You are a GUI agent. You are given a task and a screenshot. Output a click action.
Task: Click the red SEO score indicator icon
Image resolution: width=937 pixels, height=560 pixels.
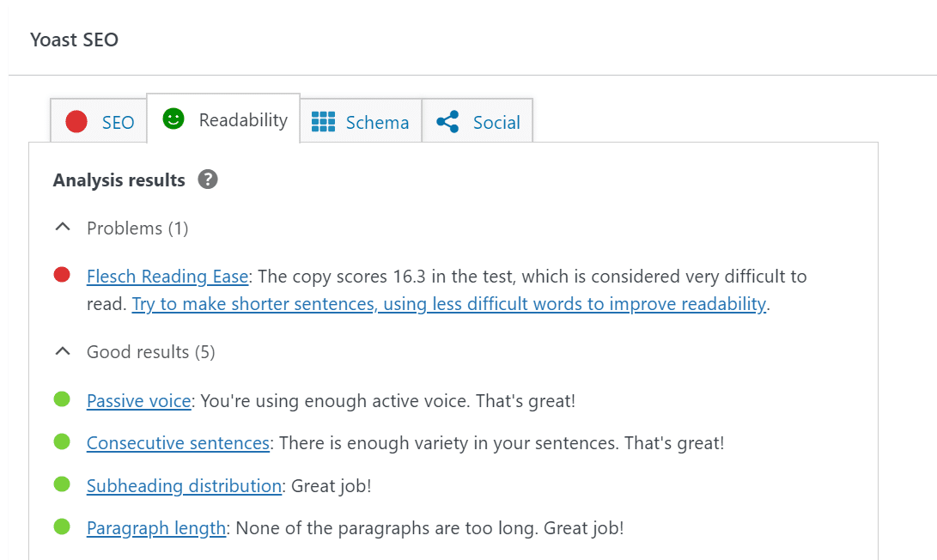[76, 121]
